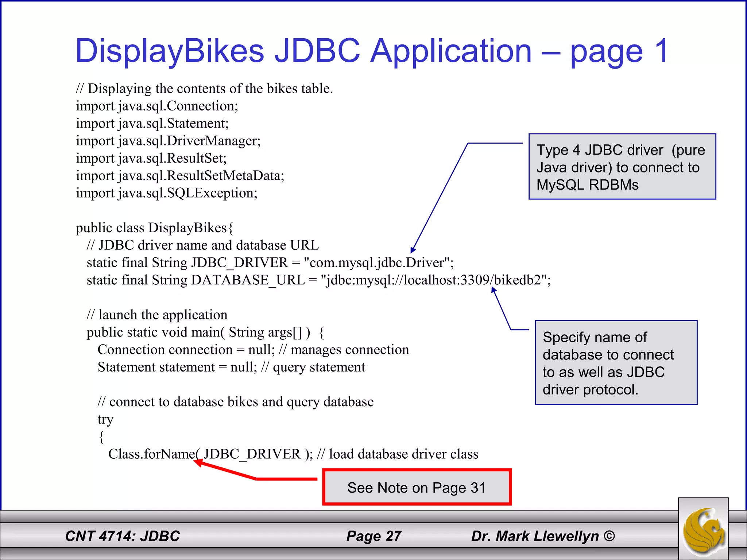Click the 'Class.forName( JDBC_DRIVER );' line

(x=293, y=454)
